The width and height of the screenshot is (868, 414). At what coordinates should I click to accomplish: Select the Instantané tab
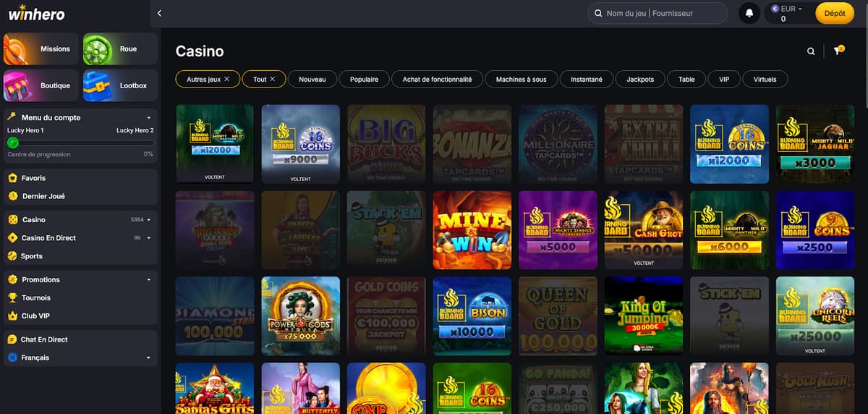[586, 79]
